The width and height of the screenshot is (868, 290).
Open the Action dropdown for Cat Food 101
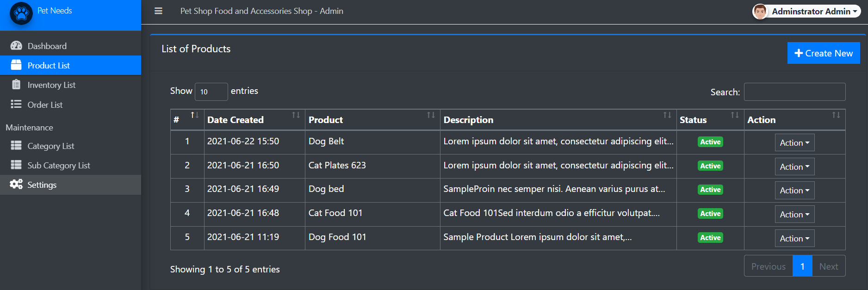[794, 214]
